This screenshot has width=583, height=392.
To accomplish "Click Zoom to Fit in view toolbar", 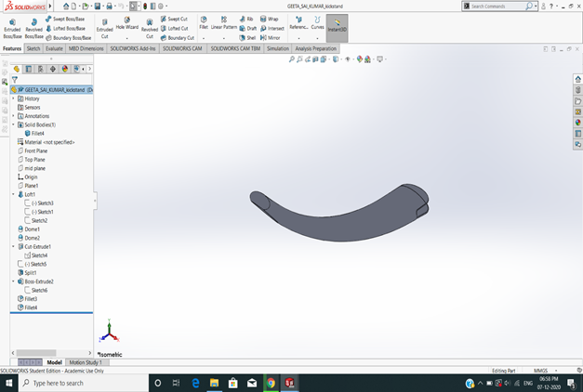I will pyautogui.click(x=292, y=59).
